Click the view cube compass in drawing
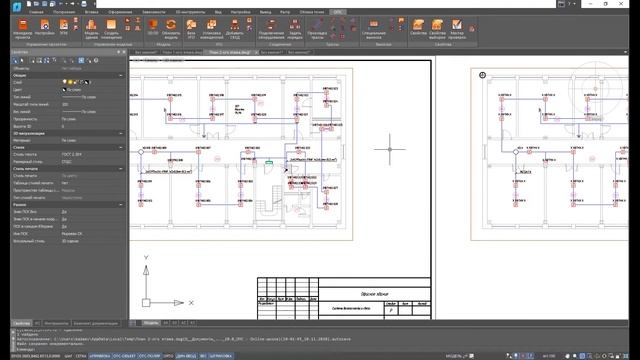640x360 pixels. point(596,89)
